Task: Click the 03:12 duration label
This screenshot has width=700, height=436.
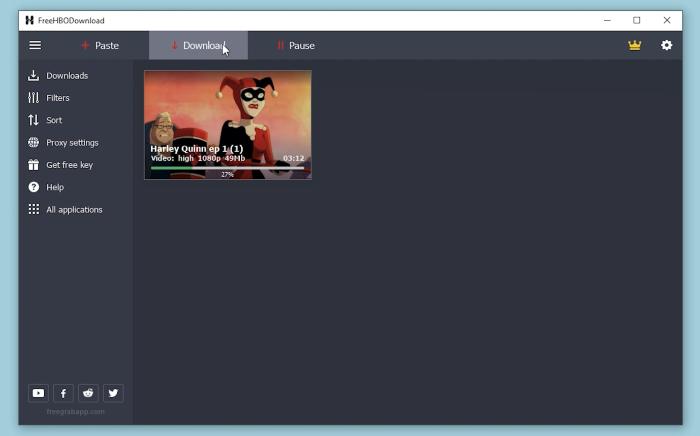Action: (x=293, y=158)
